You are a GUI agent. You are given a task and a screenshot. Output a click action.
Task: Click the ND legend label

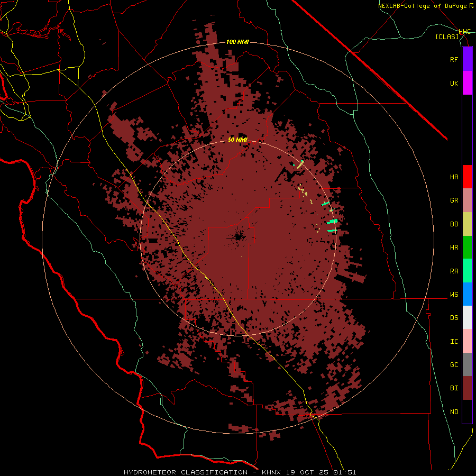pyautogui.click(x=454, y=411)
